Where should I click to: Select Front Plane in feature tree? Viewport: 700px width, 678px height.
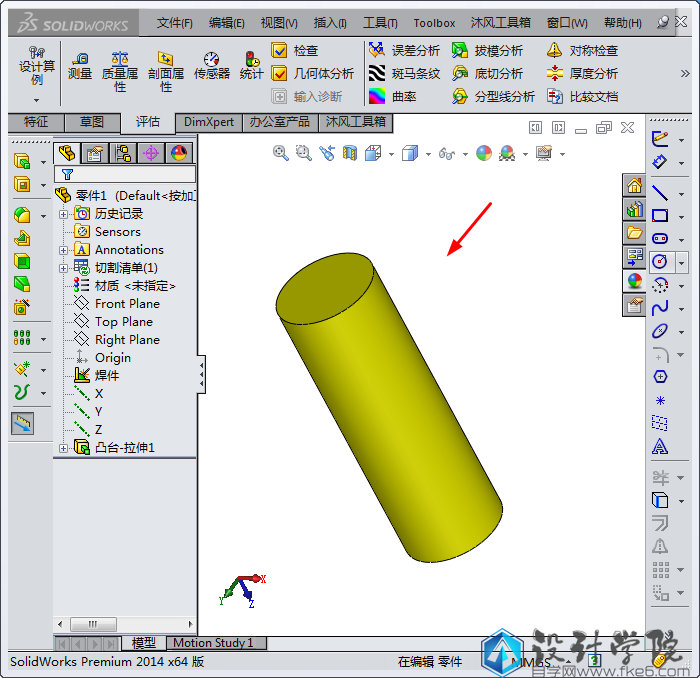[127, 303]
